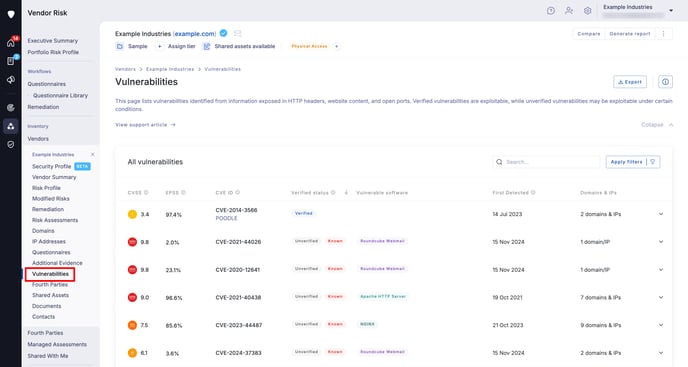This screenshot has width=688, height=367.
Task: Open Questionnaires in the sidebar
Action: 47,84
